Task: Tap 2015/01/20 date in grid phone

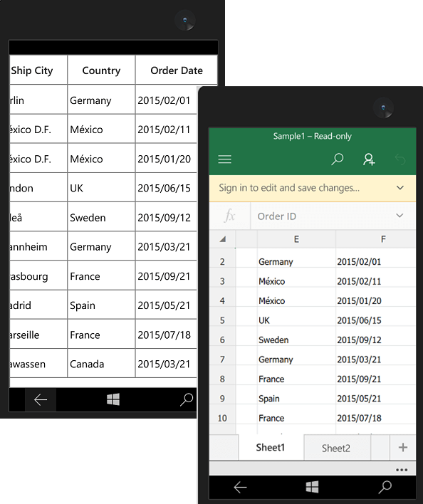Action: 166,159
